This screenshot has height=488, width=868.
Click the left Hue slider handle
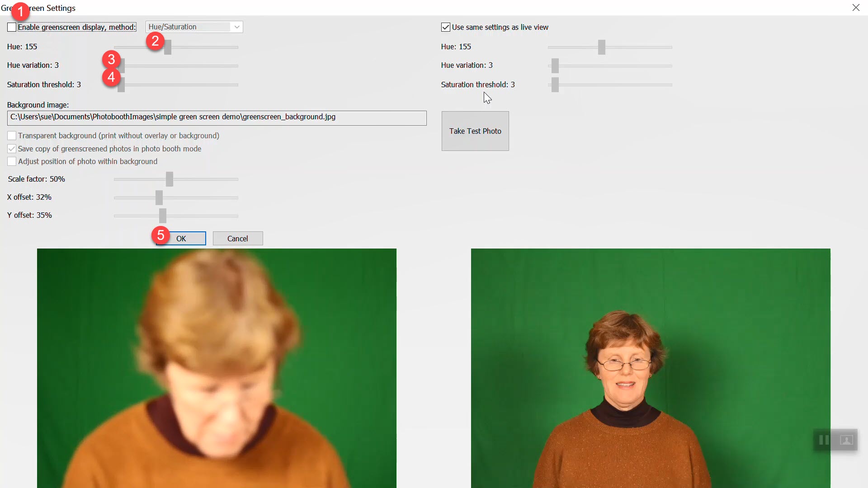coord(168,47)
